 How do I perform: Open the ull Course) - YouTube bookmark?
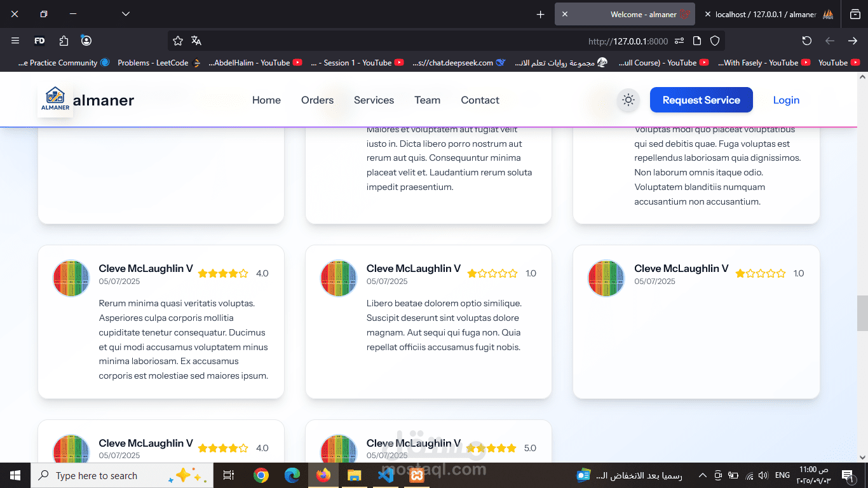663,63
